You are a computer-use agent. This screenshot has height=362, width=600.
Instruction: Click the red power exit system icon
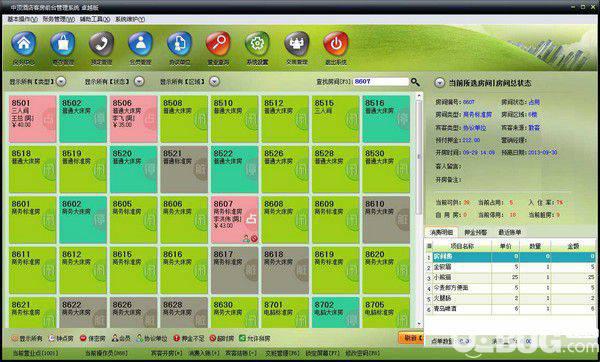(336, 44)
